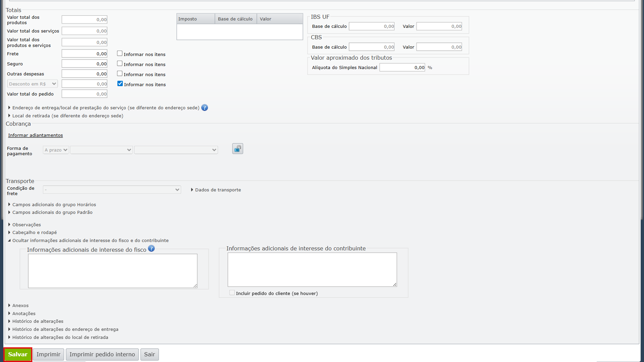Open Informar adiantamentos link
Viewport: 644px width, 362px height.
[36, 135]
